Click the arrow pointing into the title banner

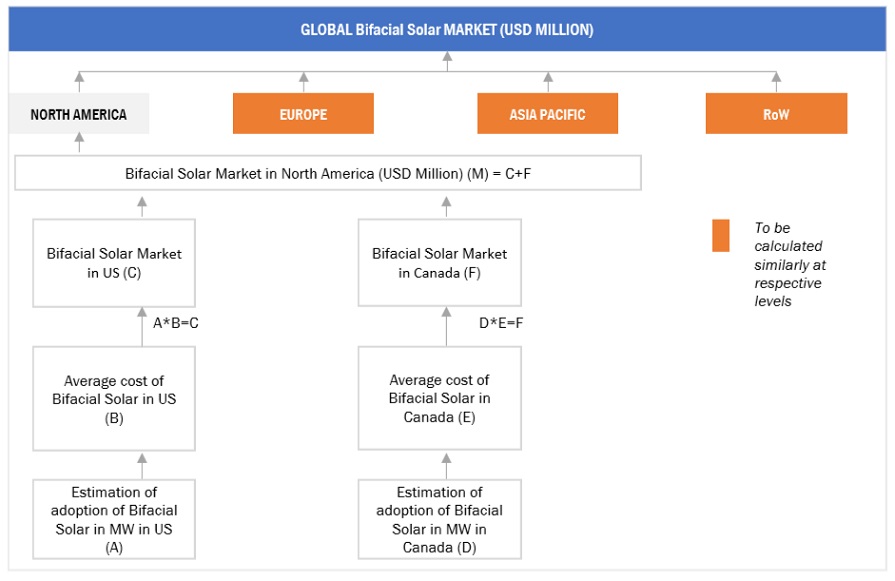click(x=447, y=61)
